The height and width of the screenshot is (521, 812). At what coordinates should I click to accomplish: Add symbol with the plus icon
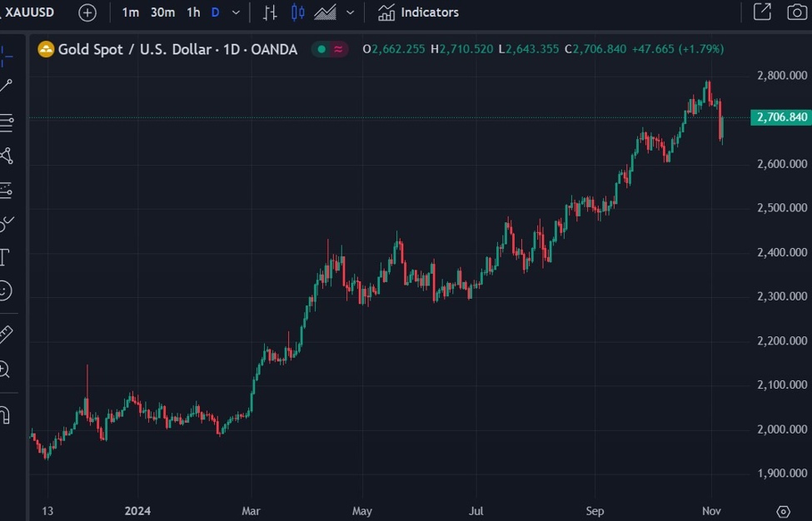coord(87,12)
